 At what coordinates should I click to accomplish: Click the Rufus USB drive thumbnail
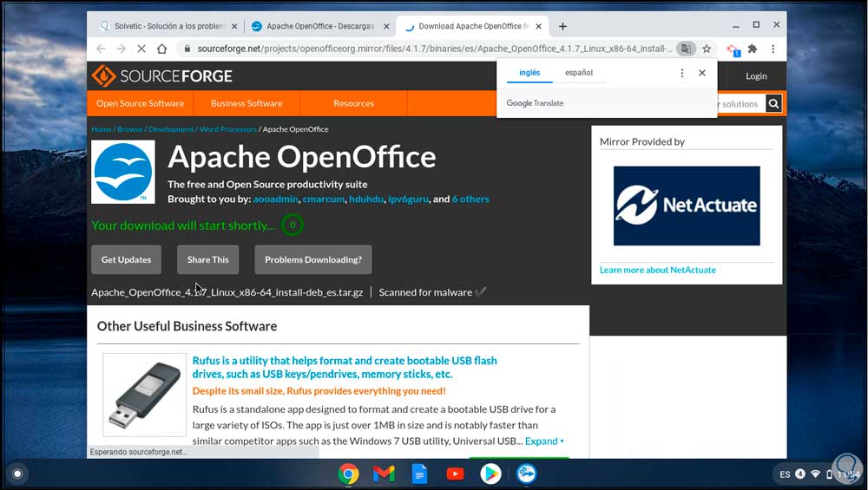(x=144, y=395)
